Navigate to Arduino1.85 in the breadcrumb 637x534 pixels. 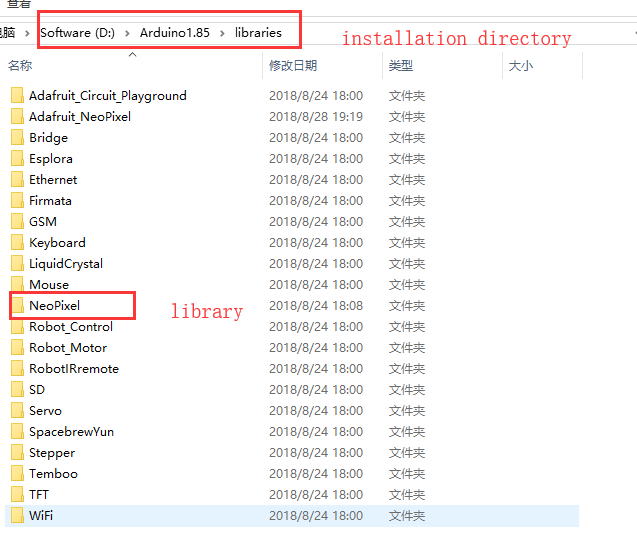tap(175, 33)
